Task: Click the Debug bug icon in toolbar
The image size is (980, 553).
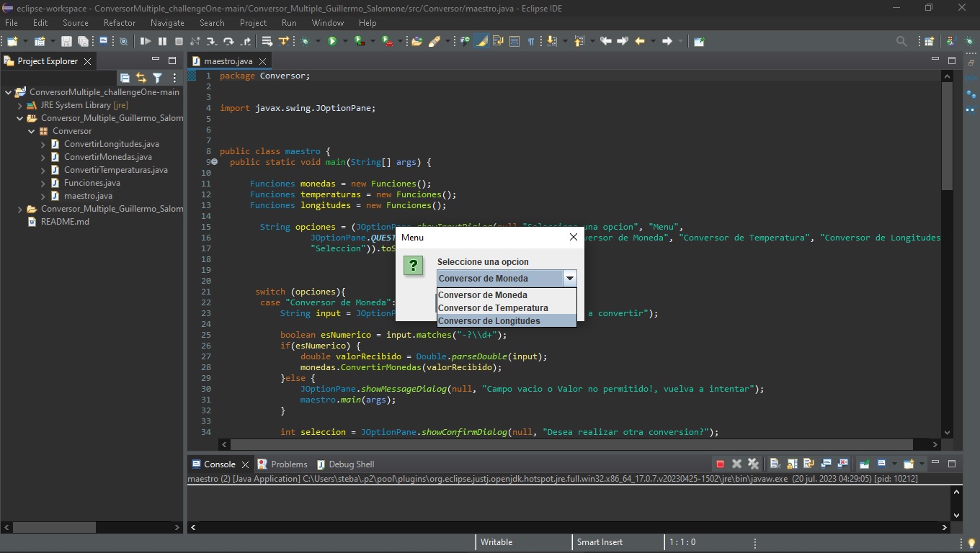Action: 306,42
